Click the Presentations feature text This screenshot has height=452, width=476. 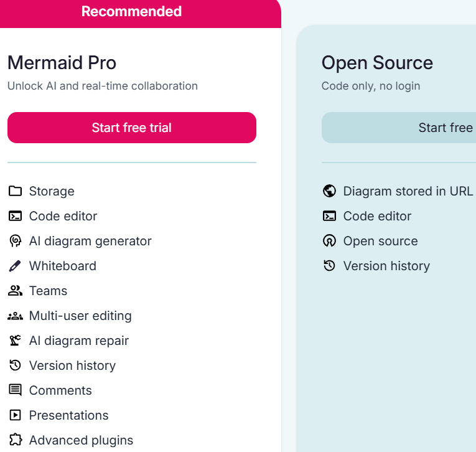tap(68, 415)
